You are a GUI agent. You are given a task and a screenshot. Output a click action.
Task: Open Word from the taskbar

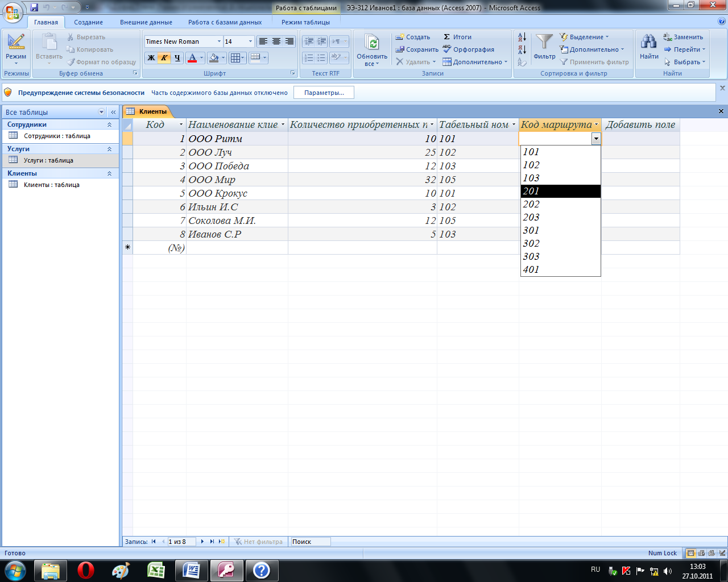tap(192, 570)
